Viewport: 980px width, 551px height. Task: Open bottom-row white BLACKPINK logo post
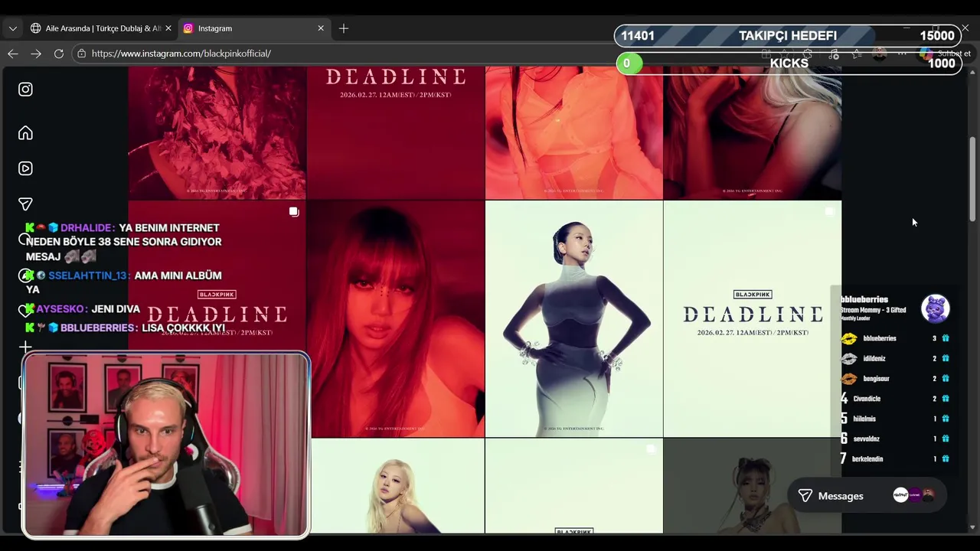point(574,486)
